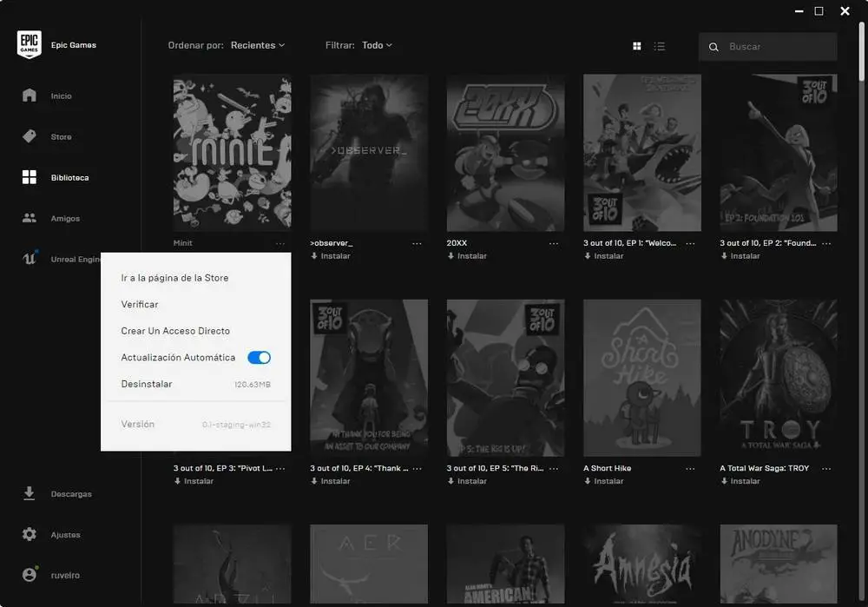Switch to list view layout
This screenshot has width=868, height=607.
coord(660,46)
